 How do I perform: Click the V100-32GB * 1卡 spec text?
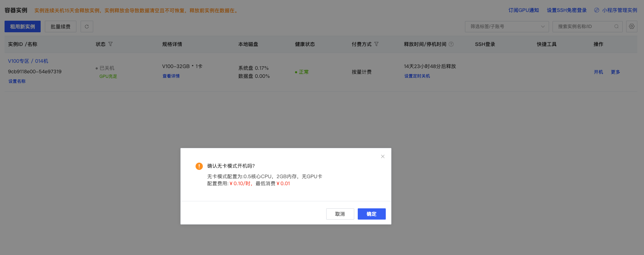coord(182,66)
